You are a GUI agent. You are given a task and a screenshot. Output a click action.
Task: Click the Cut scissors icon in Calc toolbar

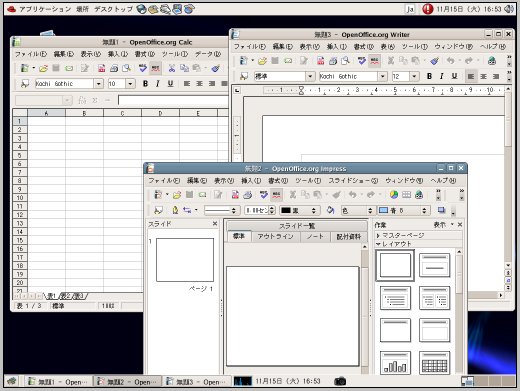click(172, 68)
